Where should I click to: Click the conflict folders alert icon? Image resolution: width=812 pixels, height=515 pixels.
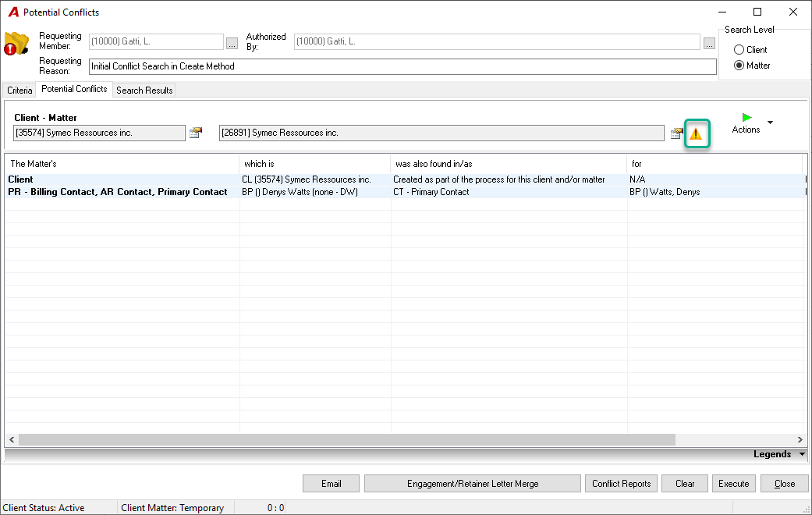click(16, 44)
